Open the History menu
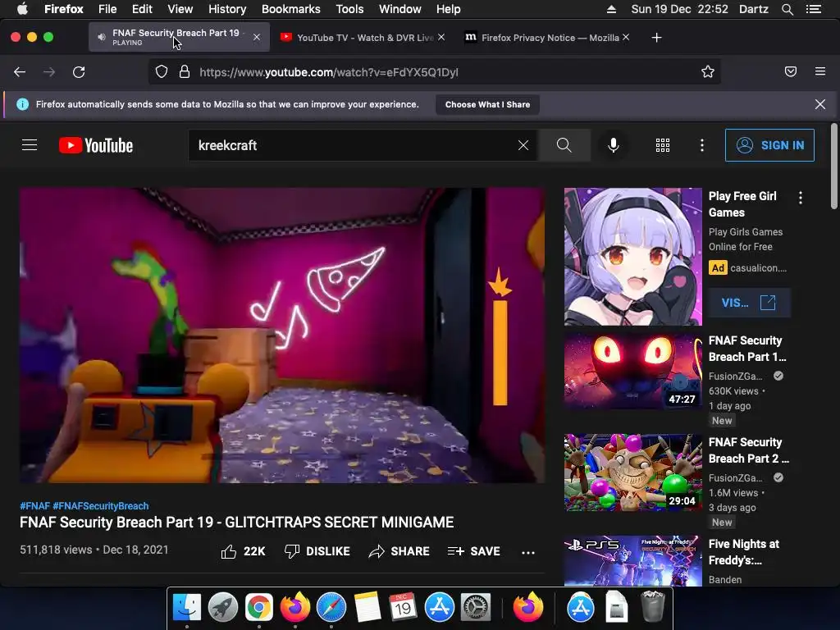Image resolution: width=840 pixels, height=630 pixels. [x=227, y=9]
